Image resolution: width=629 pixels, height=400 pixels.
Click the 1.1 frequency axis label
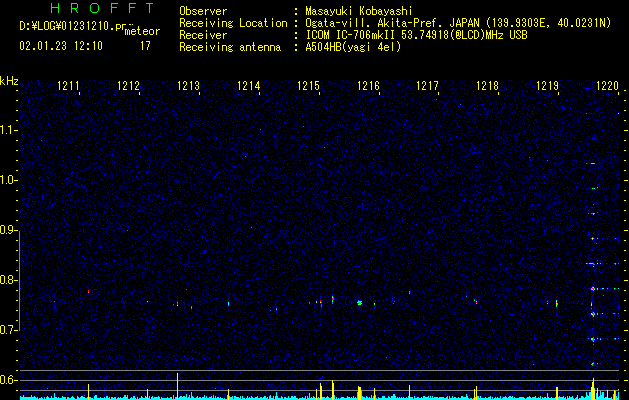pyautogui.click(x=9, y=130)
